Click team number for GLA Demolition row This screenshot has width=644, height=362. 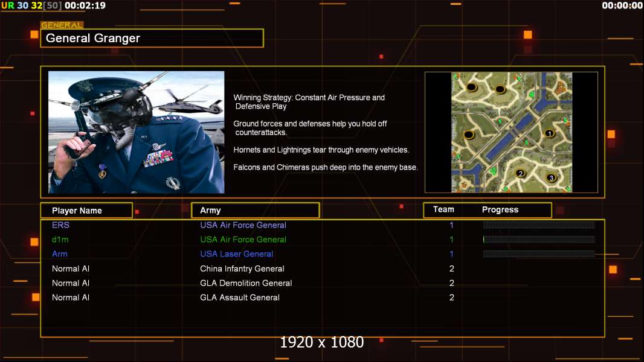[452, 283]
